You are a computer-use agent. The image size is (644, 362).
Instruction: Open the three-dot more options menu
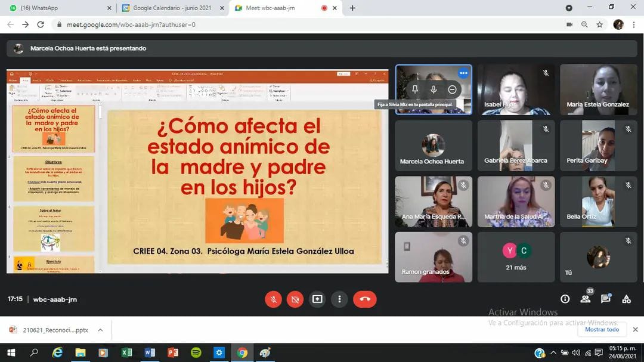(x=339, y=299)
